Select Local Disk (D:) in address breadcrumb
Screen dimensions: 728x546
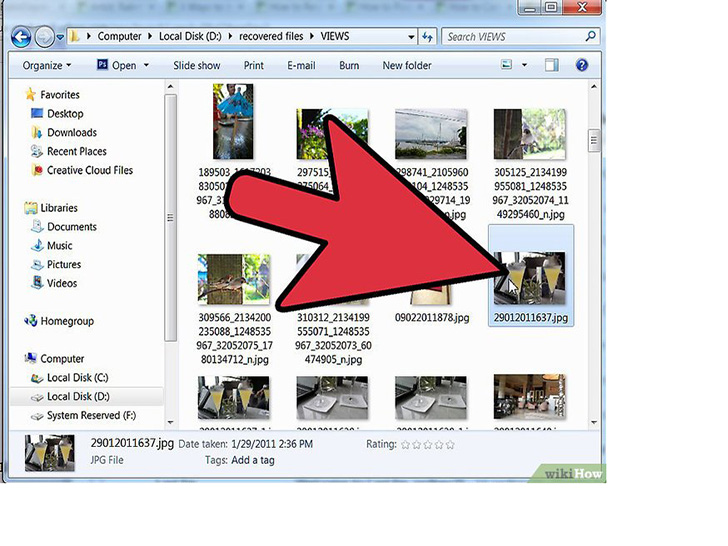190,36
